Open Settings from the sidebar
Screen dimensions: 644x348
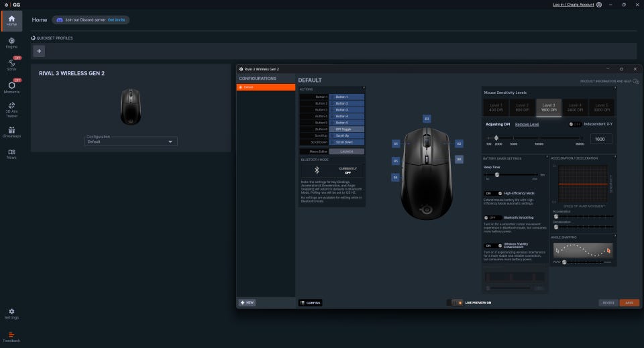coord(11,314)
